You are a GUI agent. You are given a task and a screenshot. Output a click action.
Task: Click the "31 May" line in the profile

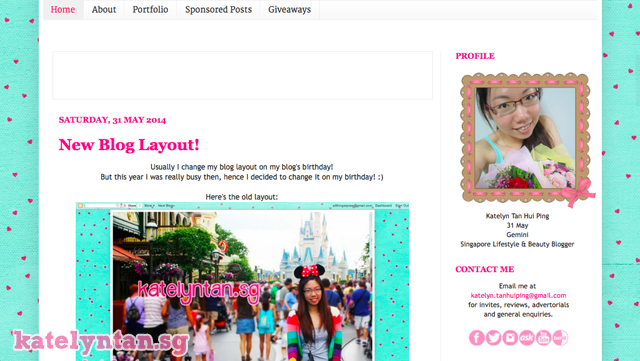coord(517,225)
